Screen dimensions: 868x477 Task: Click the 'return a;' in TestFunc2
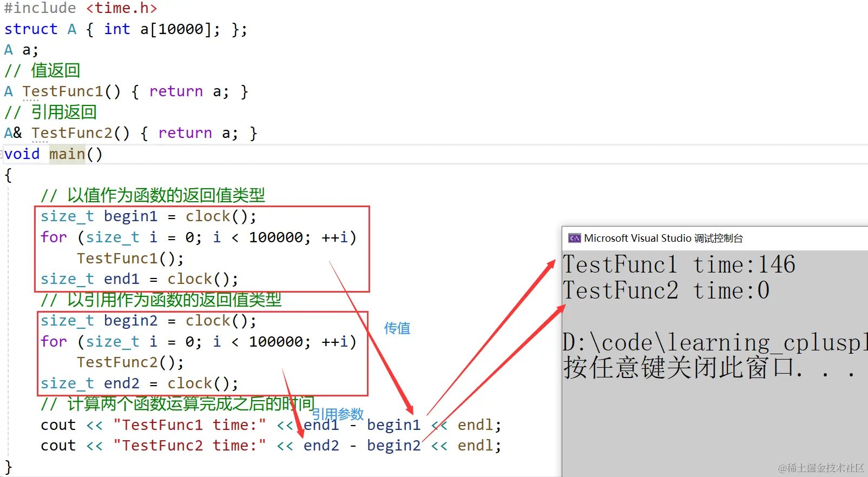pos(198,133)
